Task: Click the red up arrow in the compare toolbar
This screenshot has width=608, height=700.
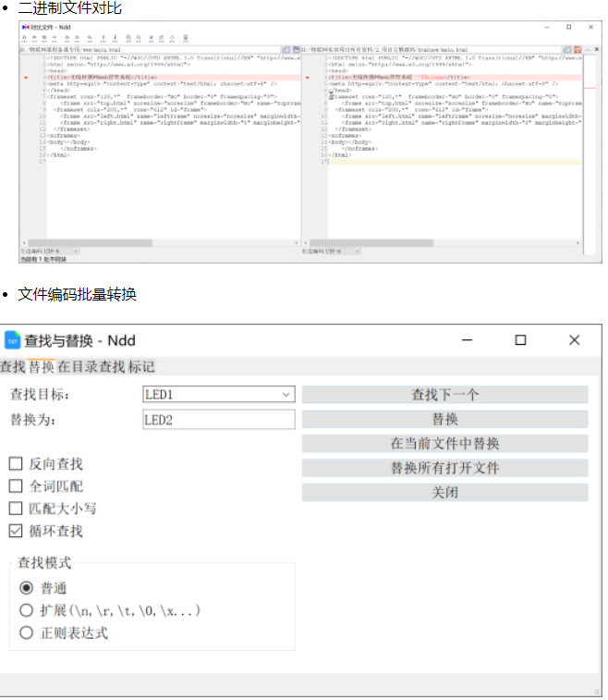Action: coord(103,38)
